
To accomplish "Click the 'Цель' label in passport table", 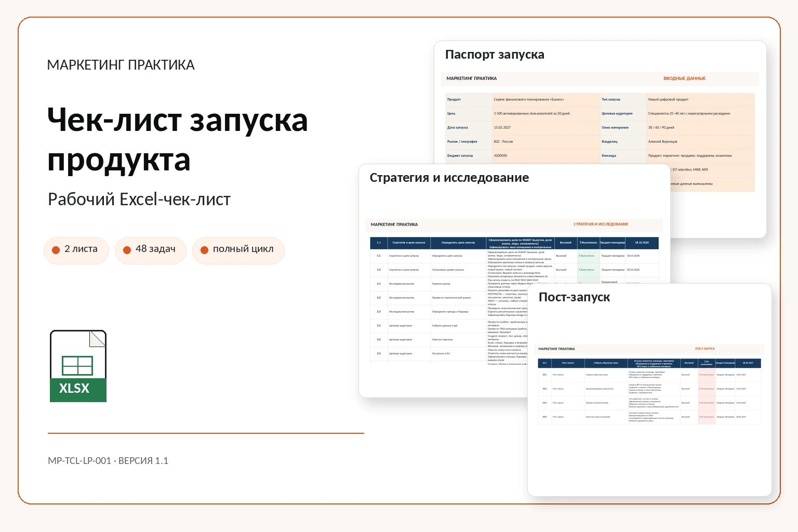I will (x=451, y=113).
